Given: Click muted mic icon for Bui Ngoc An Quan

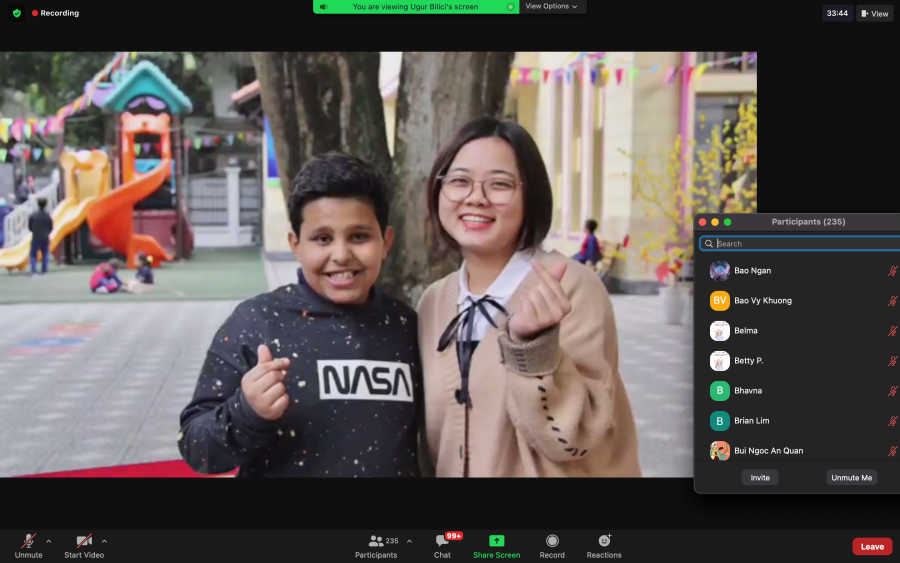Looking at the screenshot, I should tap(893, 451).
